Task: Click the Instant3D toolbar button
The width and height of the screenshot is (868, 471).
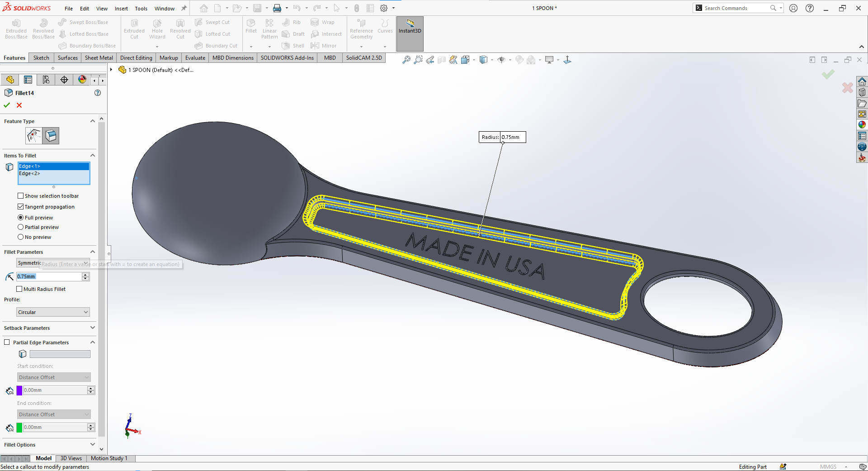Action: [410, 33]
